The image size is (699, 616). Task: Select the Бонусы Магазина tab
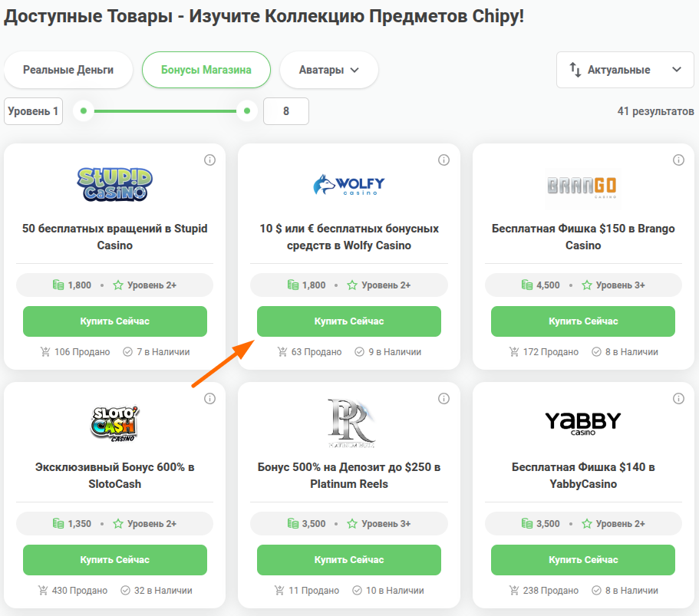[x=206, y=70]
